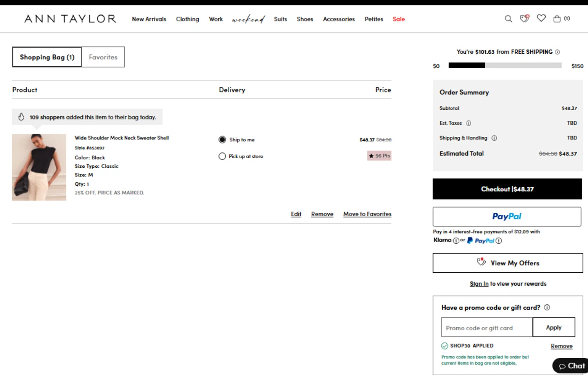
Task: Click Apply promo code button
Action: [x=554, y=327]
